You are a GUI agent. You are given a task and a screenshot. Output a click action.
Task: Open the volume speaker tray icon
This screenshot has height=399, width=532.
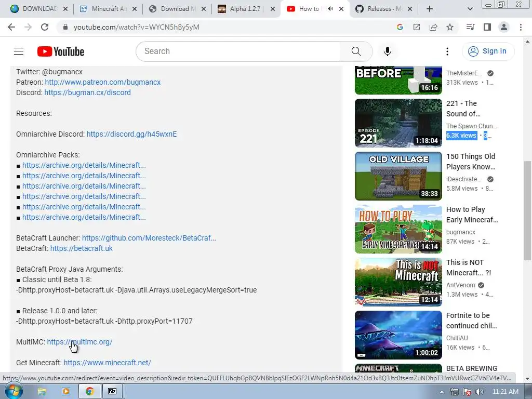coord(480,392)
